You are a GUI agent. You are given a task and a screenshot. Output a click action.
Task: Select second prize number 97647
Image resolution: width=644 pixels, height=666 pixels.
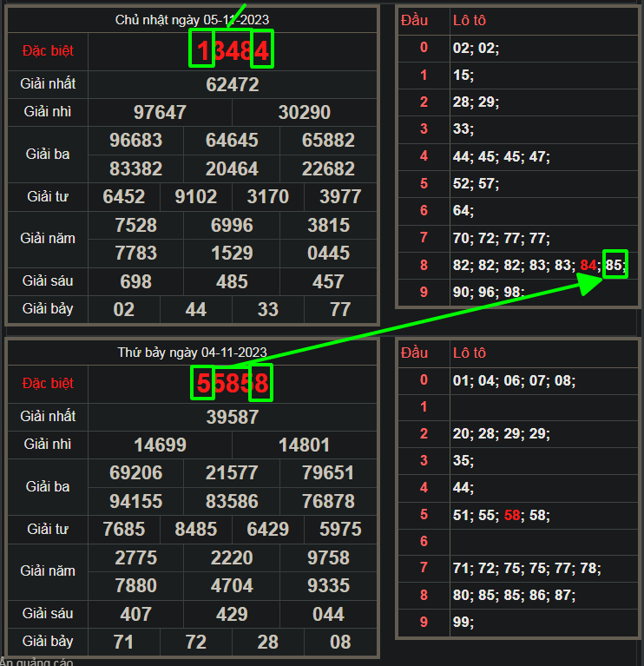[x=160, y=113]
